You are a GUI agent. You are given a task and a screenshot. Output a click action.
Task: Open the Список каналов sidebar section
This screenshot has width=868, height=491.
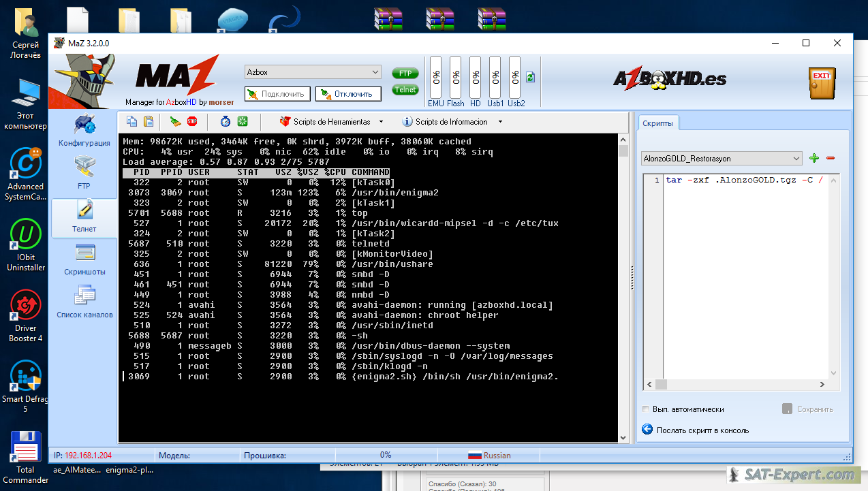tap(84, 302)
